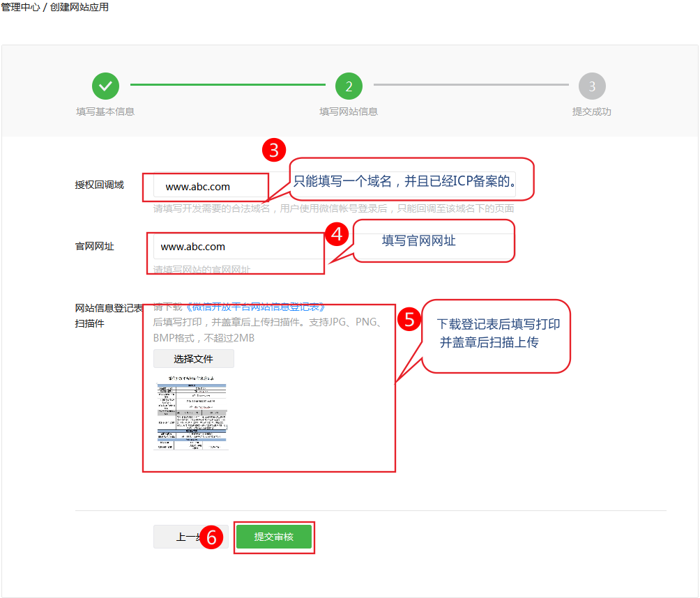This screenshot has width=700, height=598.
Task: Click the red number 4 annotation badge
Action: click(338, 233)
